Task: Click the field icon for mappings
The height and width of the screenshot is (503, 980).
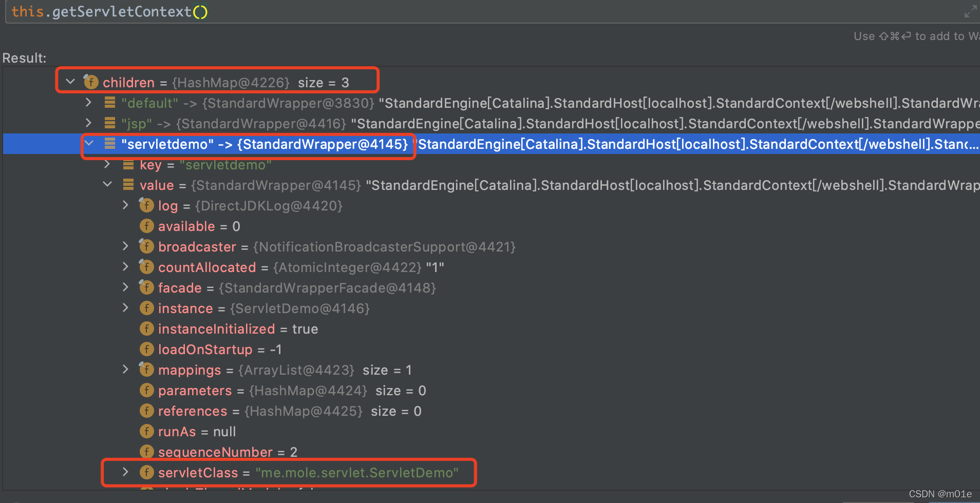Action: [146, 370]
